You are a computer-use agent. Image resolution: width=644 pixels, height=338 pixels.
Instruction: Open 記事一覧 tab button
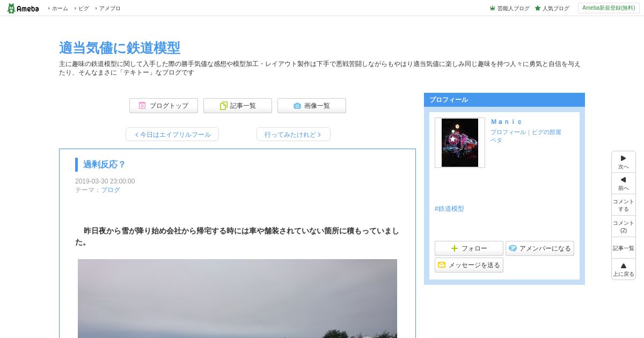point(238,106)
